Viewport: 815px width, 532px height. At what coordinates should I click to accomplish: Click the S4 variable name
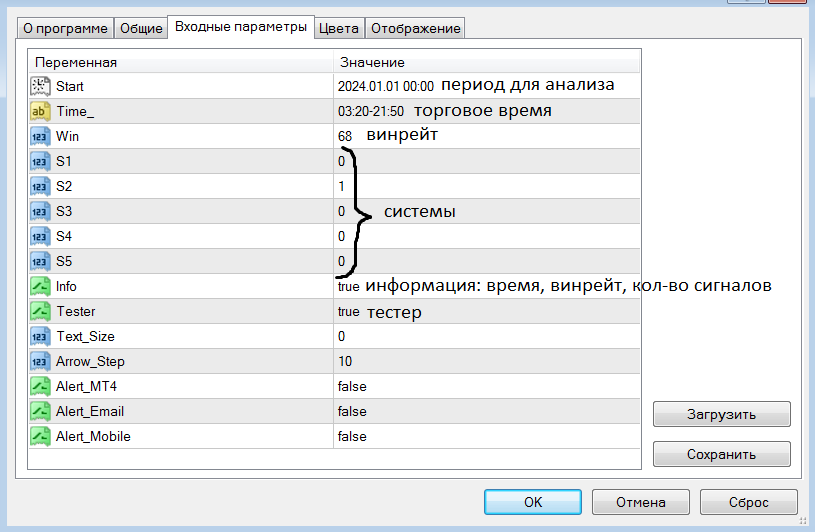[x=64, y=236]
